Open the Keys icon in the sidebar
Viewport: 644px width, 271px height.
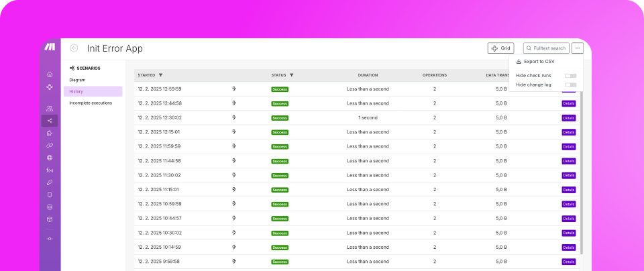tap(50, 182)
